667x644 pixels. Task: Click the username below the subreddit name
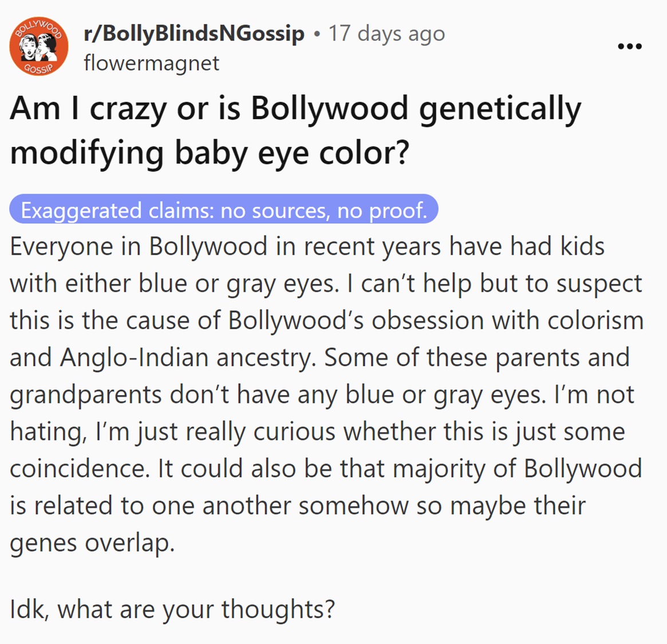pos(151,63)
